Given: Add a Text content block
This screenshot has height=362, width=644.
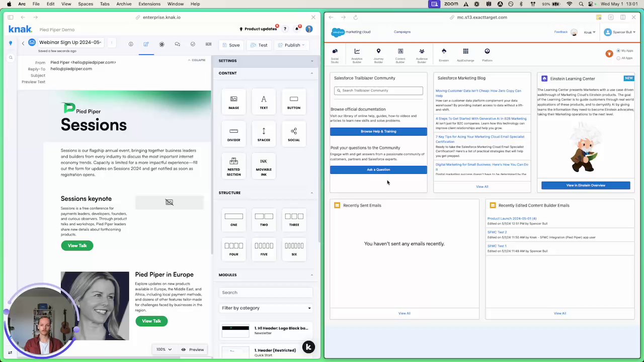Looking at the screenshot, I should pos(264,102).
